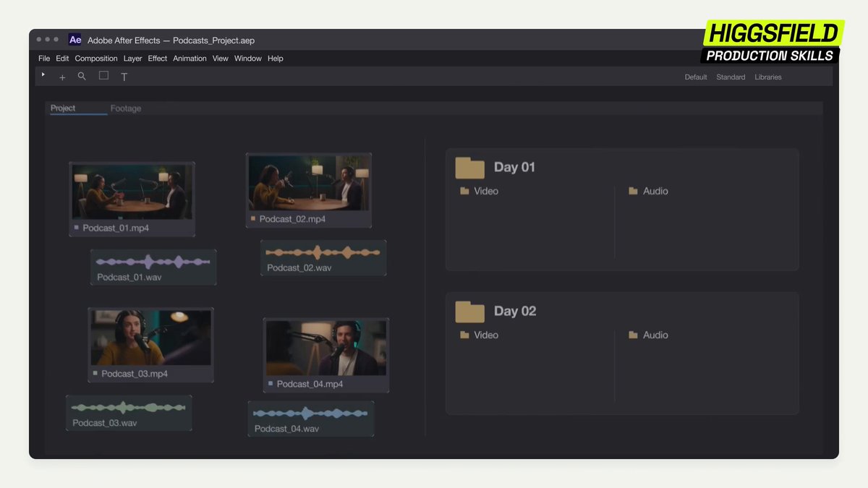868x488 pixels.
Task: Select the Podcast_01.mp4 video thumbnail
Action: (x=132, y=192)
